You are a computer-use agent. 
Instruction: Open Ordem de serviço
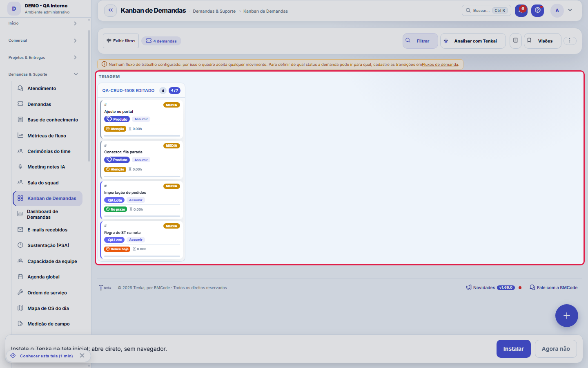(47, 293)
